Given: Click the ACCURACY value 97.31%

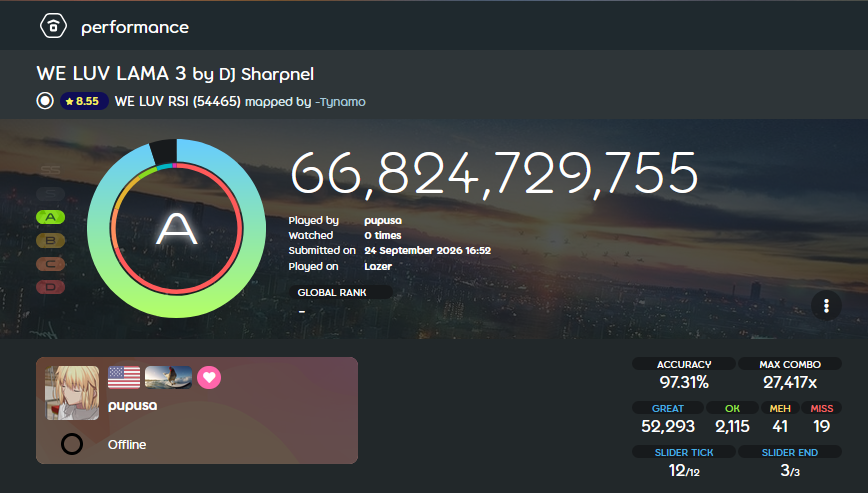Looking at the screenshot, I should [x=684, y=382].
